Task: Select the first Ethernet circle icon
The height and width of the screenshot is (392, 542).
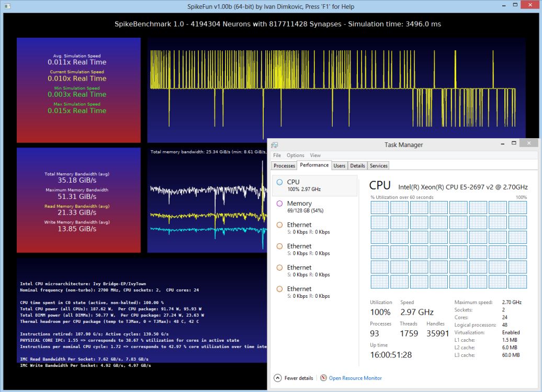Action: point(280,225)
